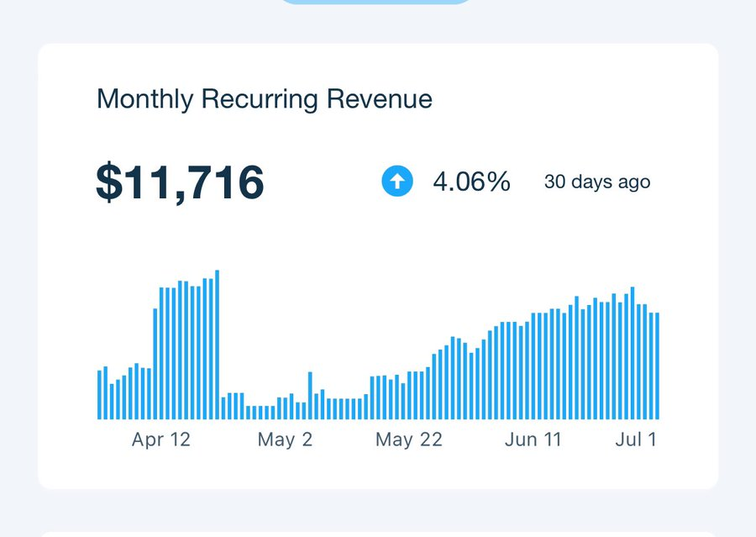The width and height of the screenshot is (756, 537).
Task: Click the last bar of the chart
Action: 657,366
